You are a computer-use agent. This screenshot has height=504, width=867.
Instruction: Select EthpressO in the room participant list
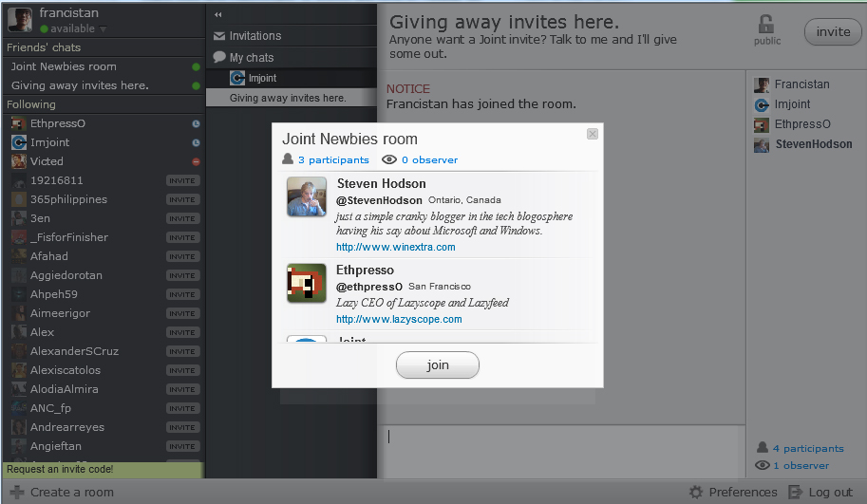click(802, 124)
